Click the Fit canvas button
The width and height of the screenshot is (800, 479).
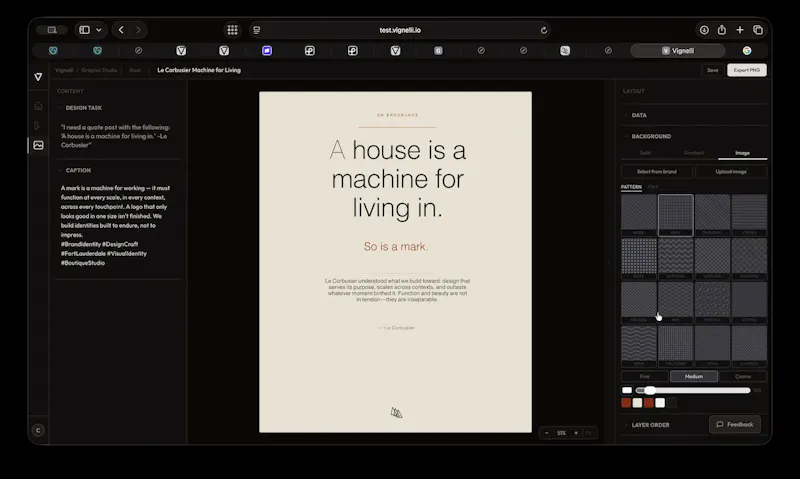coord(589,433)
